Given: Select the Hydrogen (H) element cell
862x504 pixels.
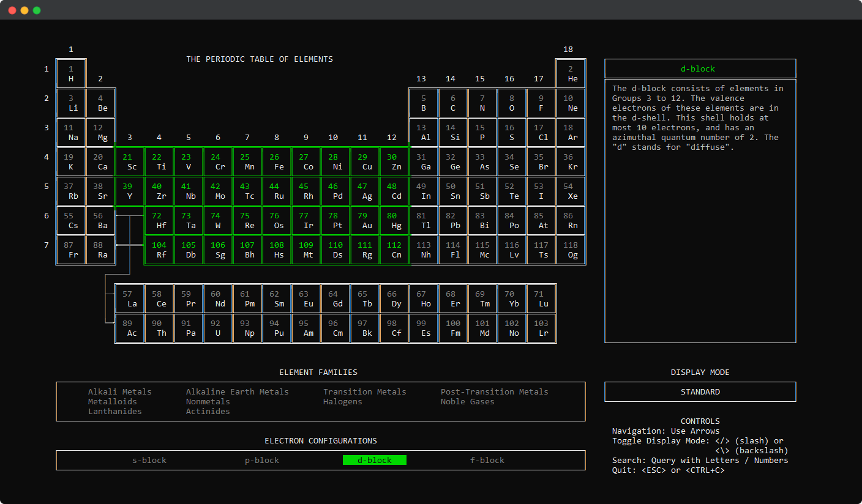Looking at the screenshot, I should (71, 73).
